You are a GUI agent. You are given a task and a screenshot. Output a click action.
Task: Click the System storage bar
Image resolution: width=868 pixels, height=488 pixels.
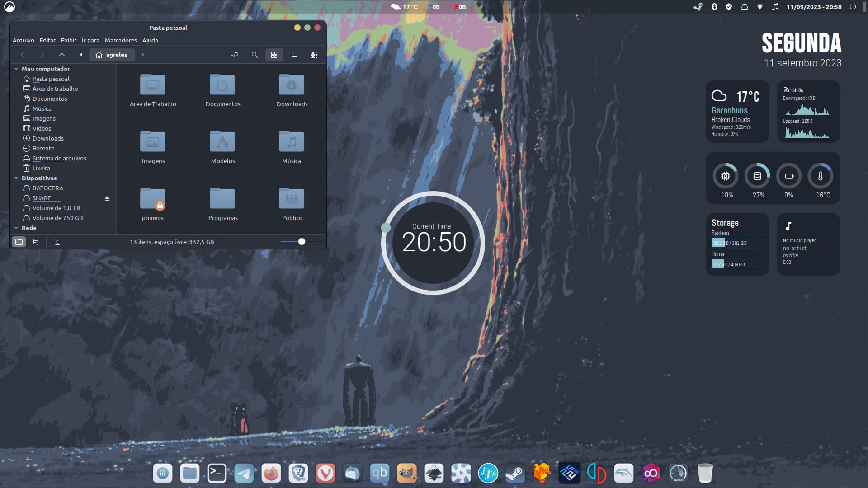click(x=736, y=243)
